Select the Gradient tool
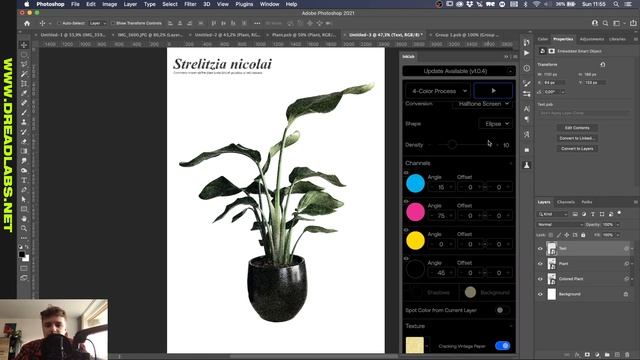640x360 pixels. click(24, 151)
